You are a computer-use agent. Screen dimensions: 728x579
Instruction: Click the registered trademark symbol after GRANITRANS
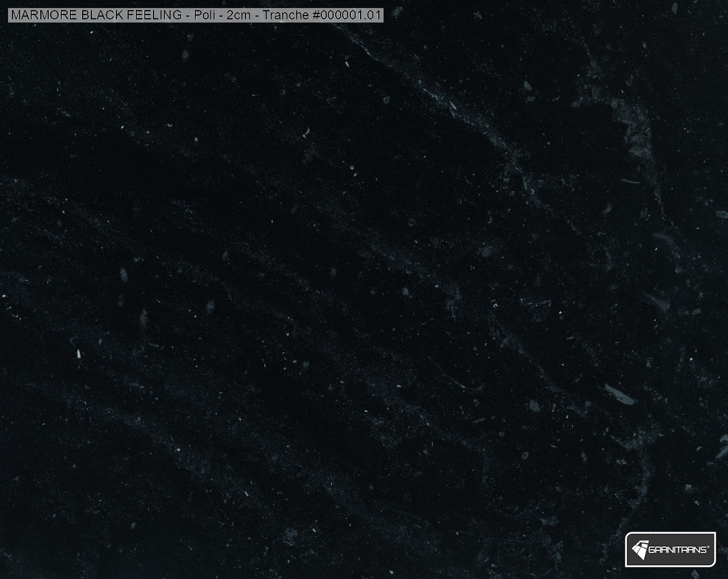click(x=708, y=546)
